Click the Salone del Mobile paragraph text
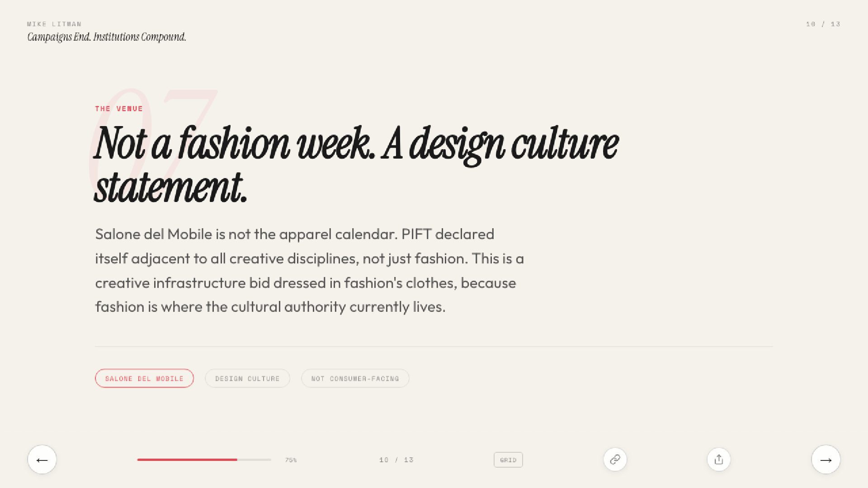 309,270
